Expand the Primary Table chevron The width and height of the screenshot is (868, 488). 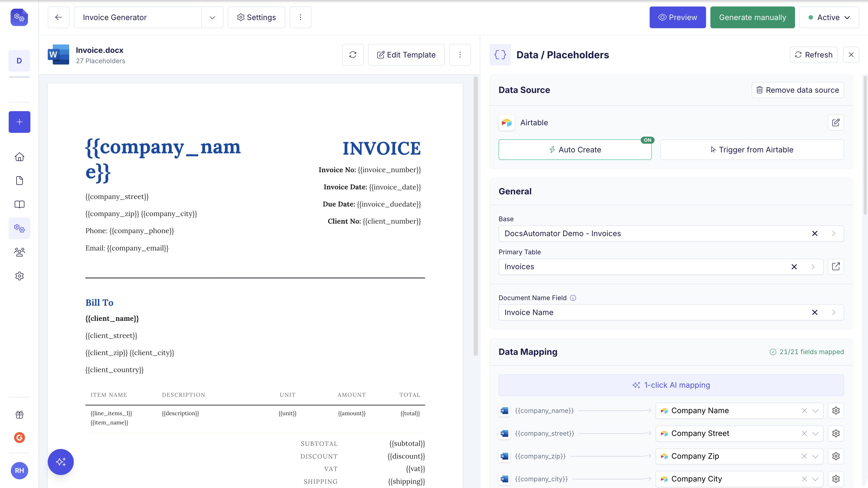[813, 267]
